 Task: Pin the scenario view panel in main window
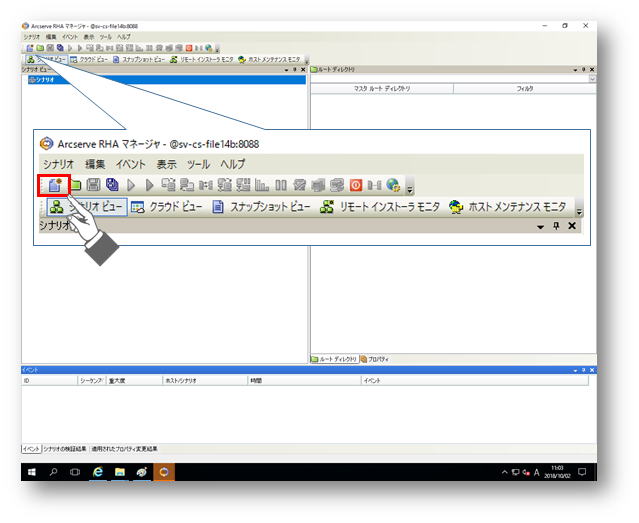295,70
